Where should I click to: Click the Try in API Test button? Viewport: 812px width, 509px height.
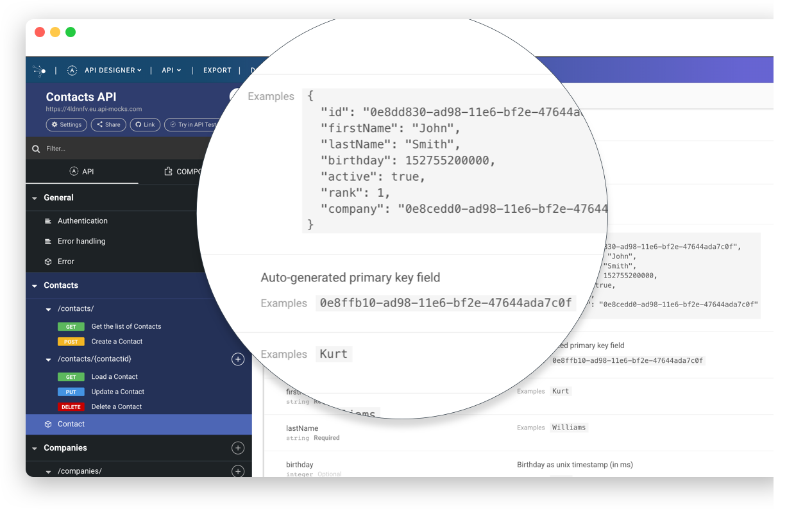pyautogui.click(x=192, y=124)
